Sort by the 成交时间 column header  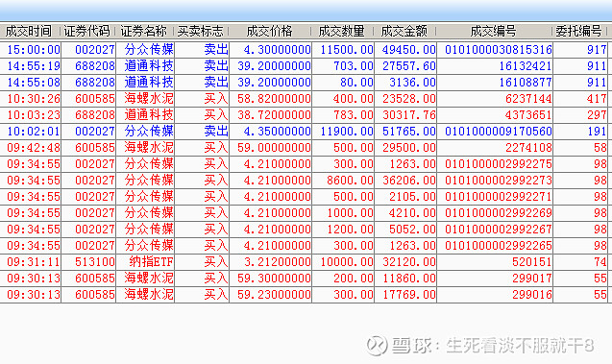[x=29, y=31]
